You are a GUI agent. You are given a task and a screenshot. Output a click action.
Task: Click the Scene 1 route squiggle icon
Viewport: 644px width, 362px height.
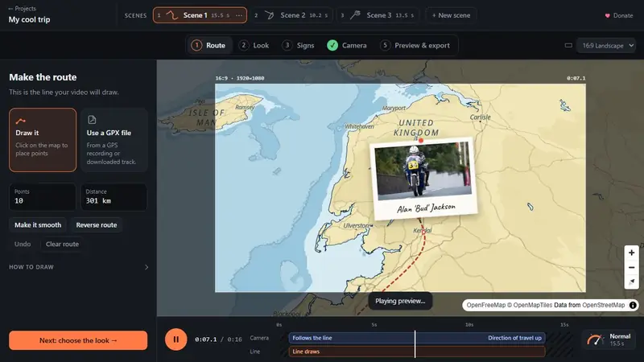click(x=171, y=15)
